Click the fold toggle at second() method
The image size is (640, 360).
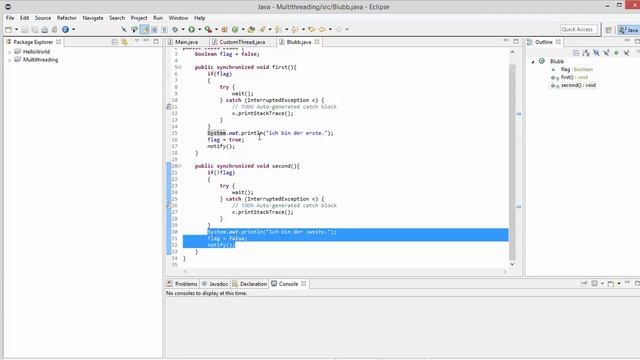click(x=180, y=166)
